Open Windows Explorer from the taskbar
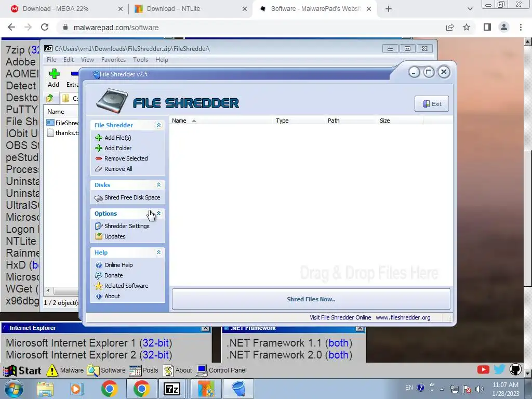 point(45,389)
